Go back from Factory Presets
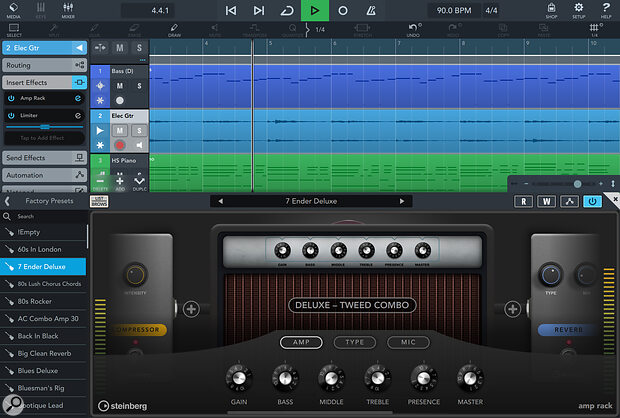 [x=7, y=201]
